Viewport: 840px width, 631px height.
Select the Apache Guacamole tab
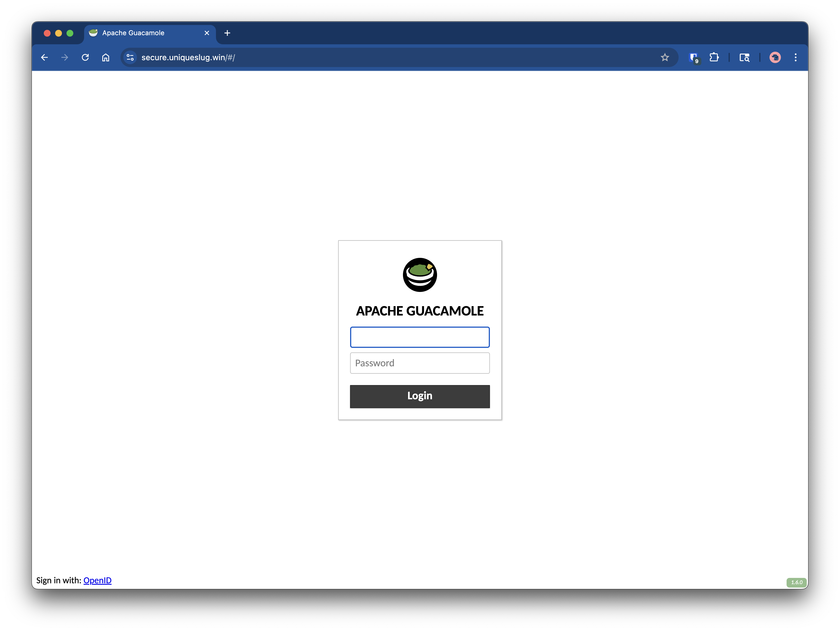point(150,33)
